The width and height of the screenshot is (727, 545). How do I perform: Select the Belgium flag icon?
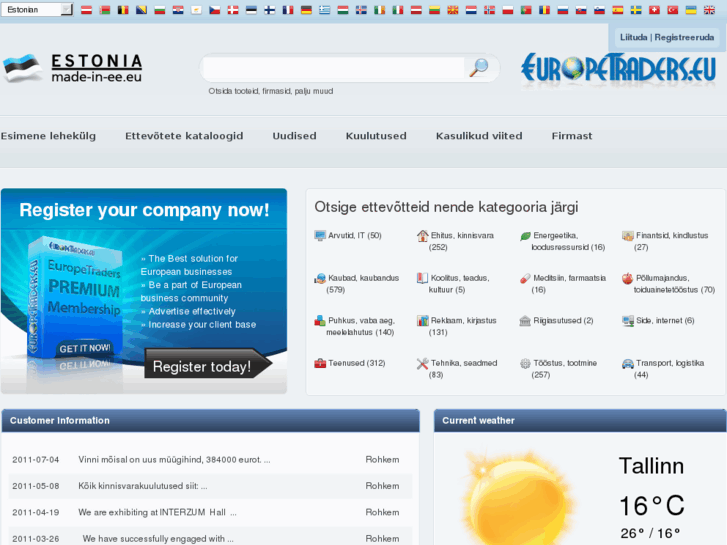(123, 10)
